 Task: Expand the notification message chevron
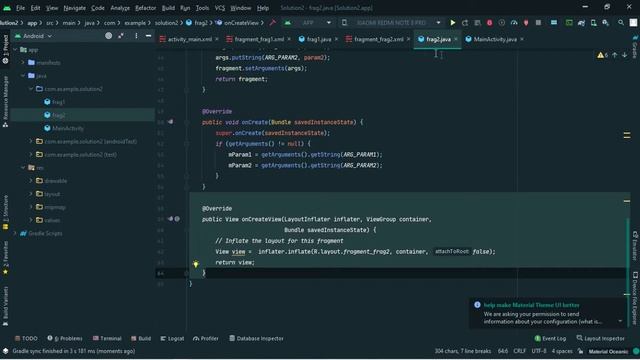pyautogui.click(x=620, y=321)
